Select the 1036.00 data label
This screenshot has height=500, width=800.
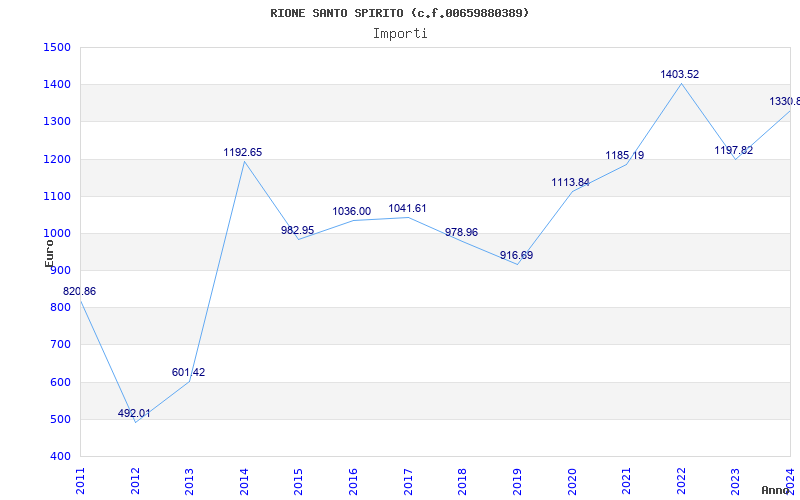(x=352, y=211)
